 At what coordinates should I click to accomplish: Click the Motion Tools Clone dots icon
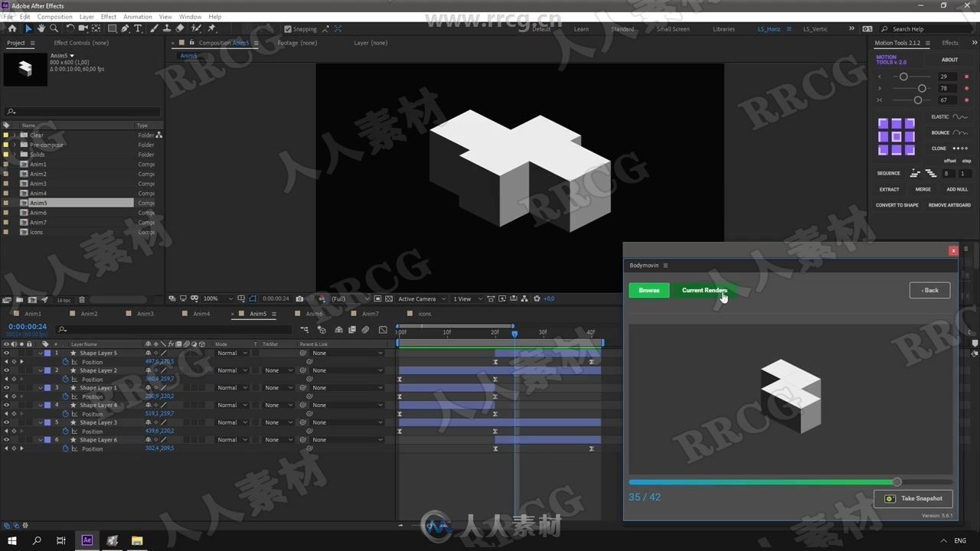(960, 148)
